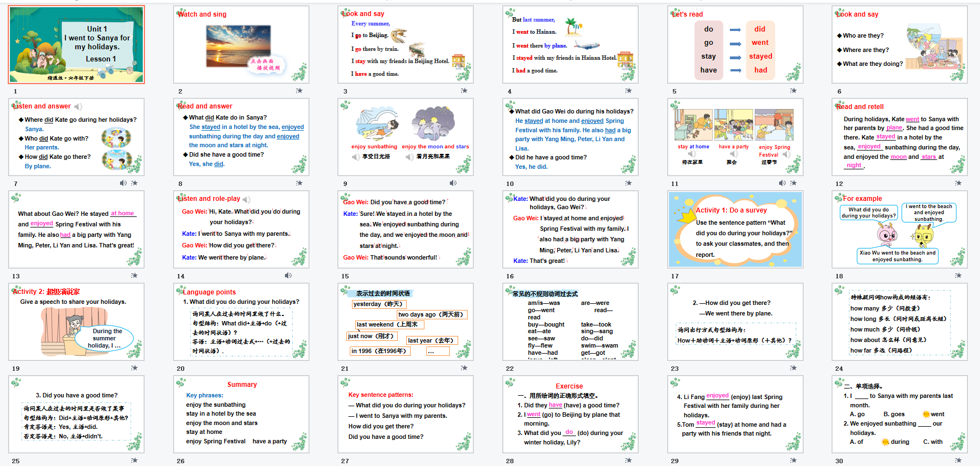Click the slide number '6' label
The image size is (980, 466).
(839, 91)
